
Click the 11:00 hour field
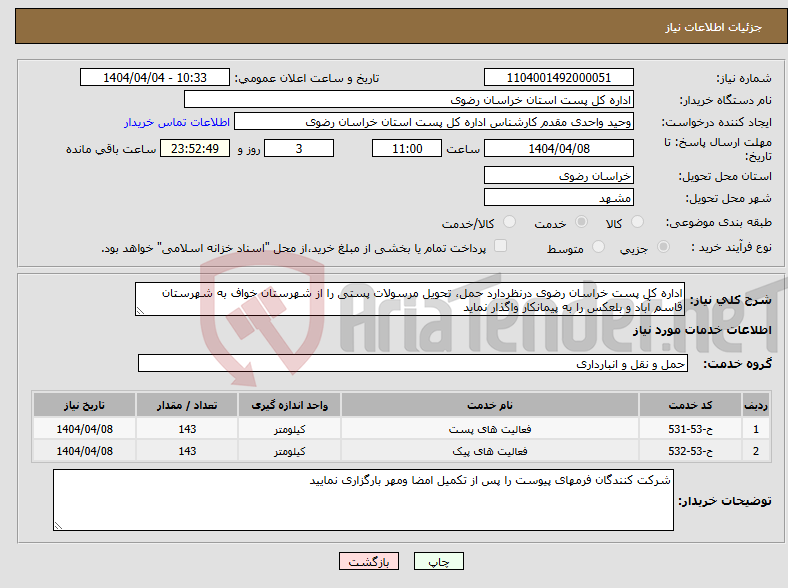pos(407,148)
